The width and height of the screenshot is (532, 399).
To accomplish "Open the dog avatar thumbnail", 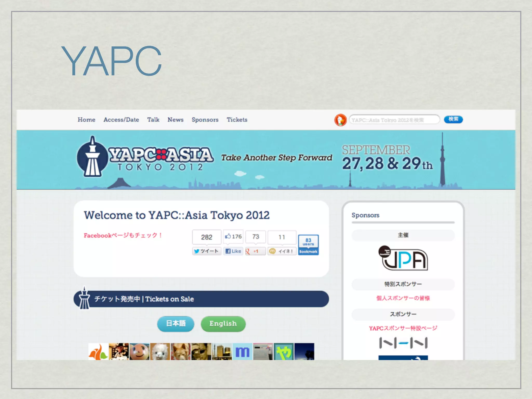I will coord(181,351).
